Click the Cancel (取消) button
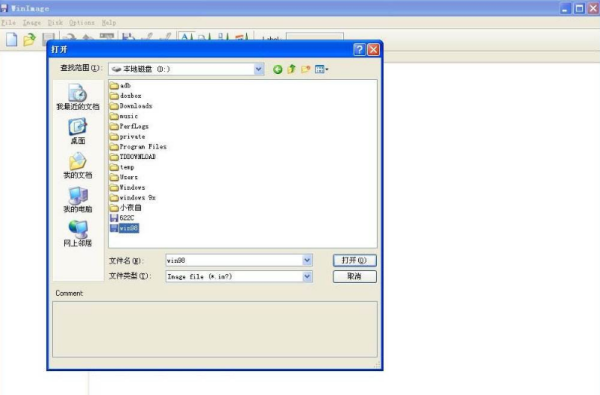This screenshot has width=600, height=395. (354, 276)
